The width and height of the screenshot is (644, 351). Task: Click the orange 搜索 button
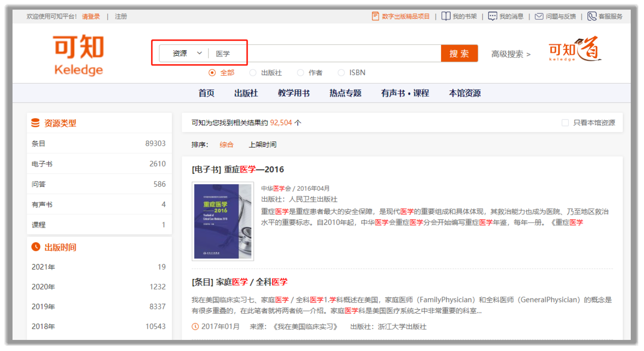(459, 53)
